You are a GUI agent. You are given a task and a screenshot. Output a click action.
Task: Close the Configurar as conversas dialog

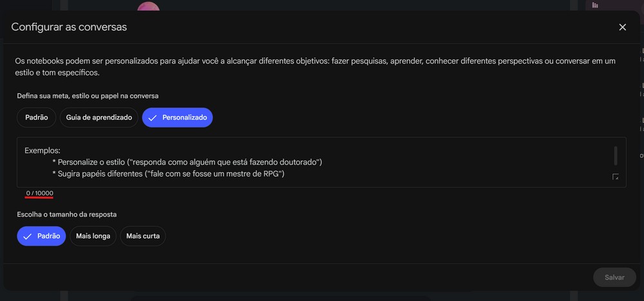click(622, 27)
